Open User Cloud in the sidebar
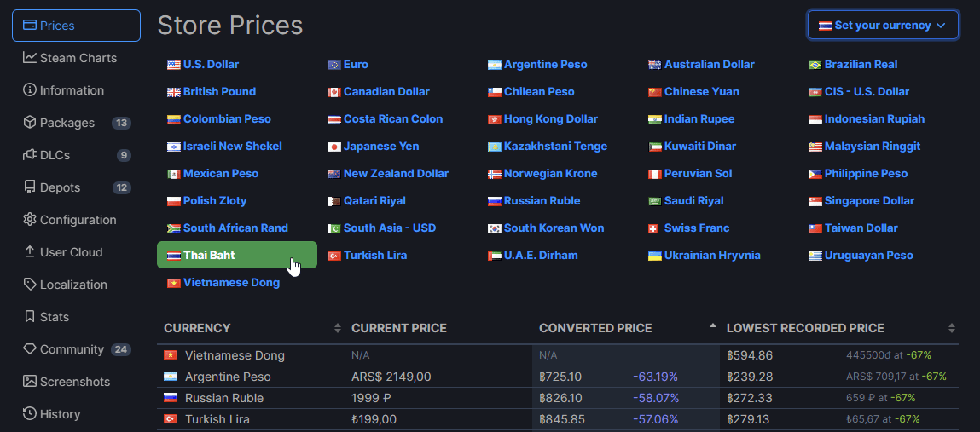 coord(76,253)
